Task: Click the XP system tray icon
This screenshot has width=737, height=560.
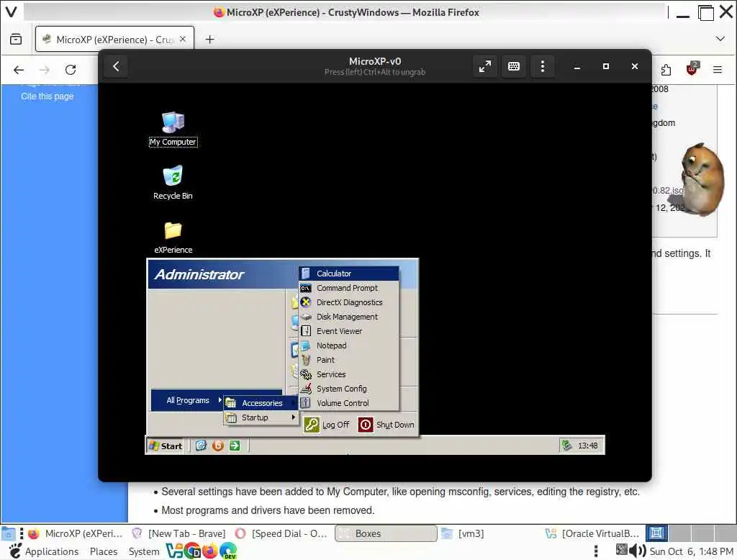Action: point(567,446)
